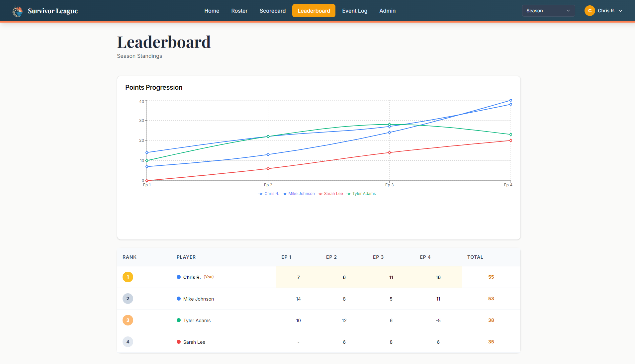The image size is (635, 364).
Task: Open the Season dropdown
Action: pos(548,11)
